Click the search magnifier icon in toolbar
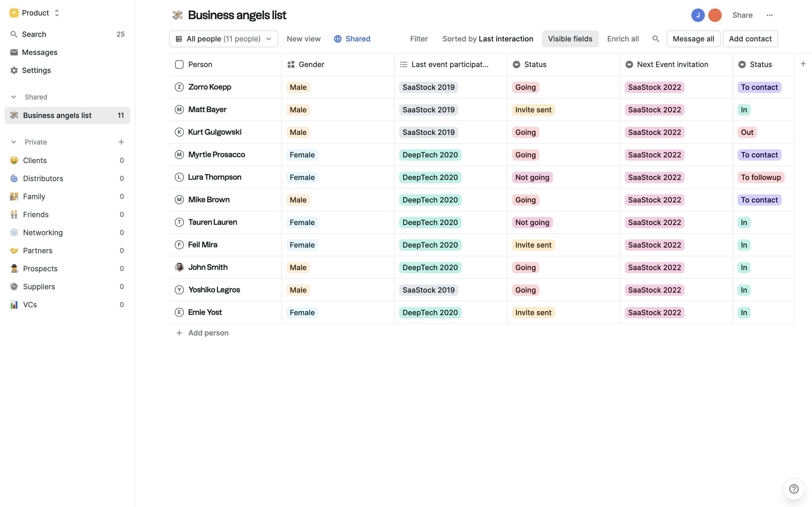The height and width of the screenshot is (507, 812). [x=656, y=39]
